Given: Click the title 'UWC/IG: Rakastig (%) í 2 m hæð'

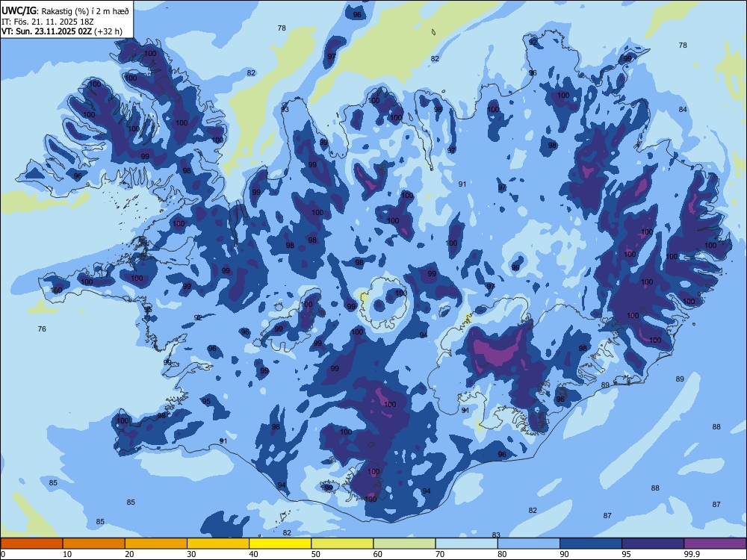Looking at the screenshot, I should click(x=65, y=11).
